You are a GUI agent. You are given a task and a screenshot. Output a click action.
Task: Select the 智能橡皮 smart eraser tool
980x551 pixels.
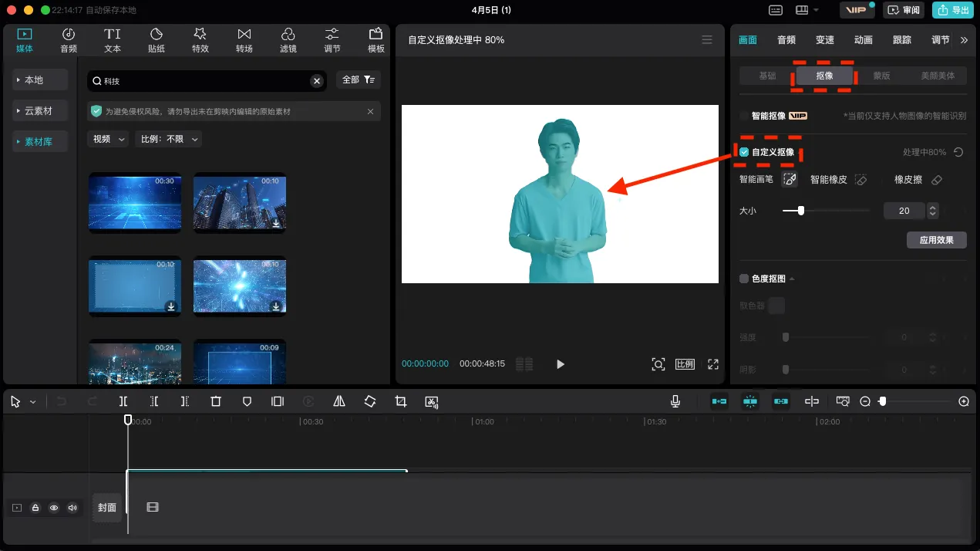861,179
